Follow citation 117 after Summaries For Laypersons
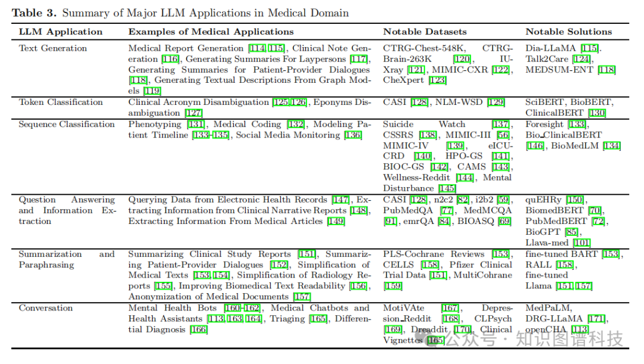644x364 pixels. [x=360, y=59]
